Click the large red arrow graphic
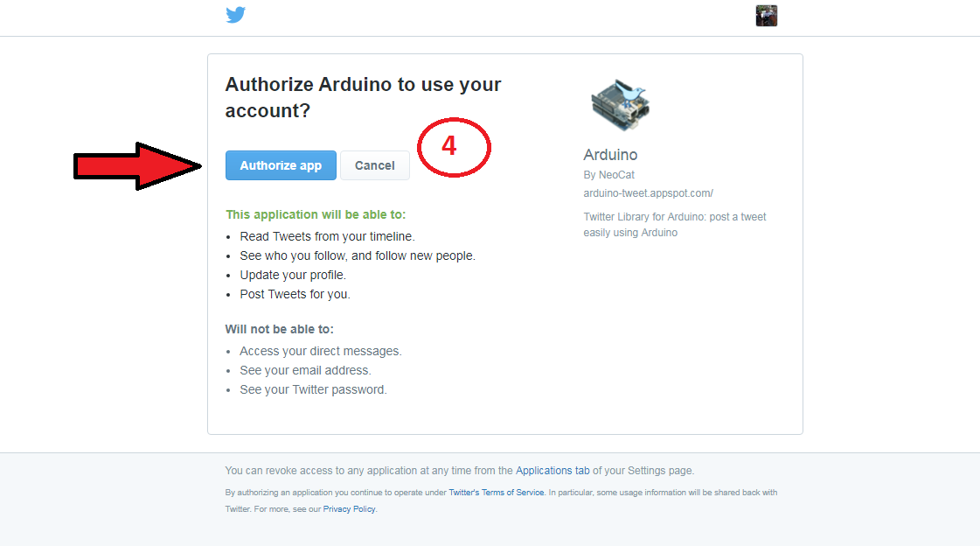980x546 pixels. pos(138,165)
